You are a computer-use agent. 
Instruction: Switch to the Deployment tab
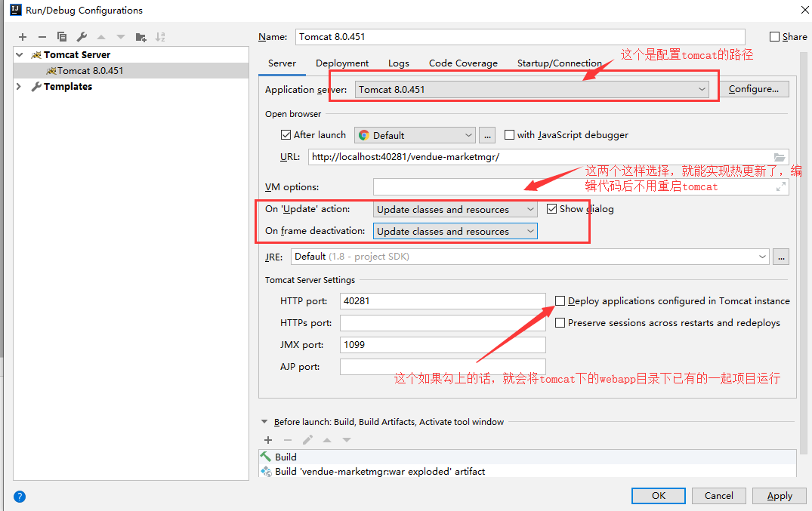pos(342,63)
